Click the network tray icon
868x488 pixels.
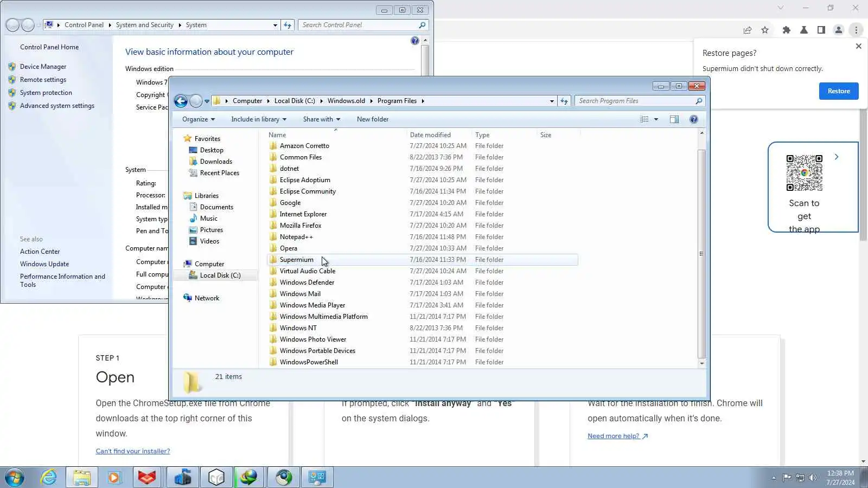(x=800, y=478)
